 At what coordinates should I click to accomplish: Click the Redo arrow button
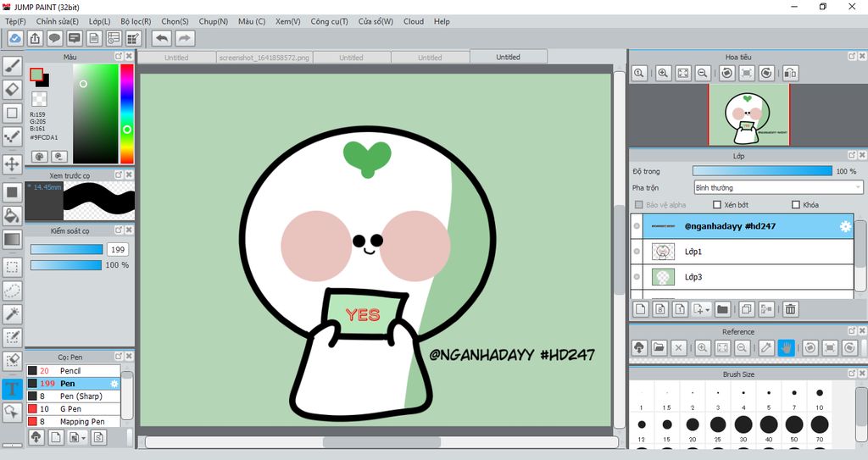pyautogui.click(x=186, y=38)
